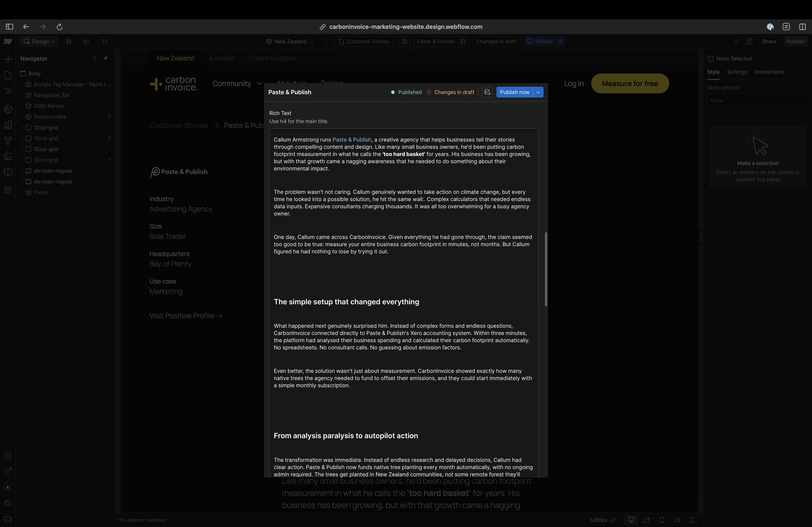Expand the first 12col-grid row

pyautogui.click(x=22, y=128)
